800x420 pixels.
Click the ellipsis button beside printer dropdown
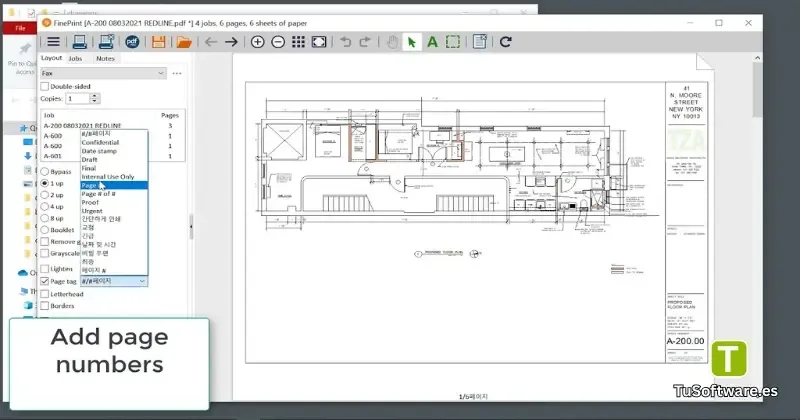[177, 73]
